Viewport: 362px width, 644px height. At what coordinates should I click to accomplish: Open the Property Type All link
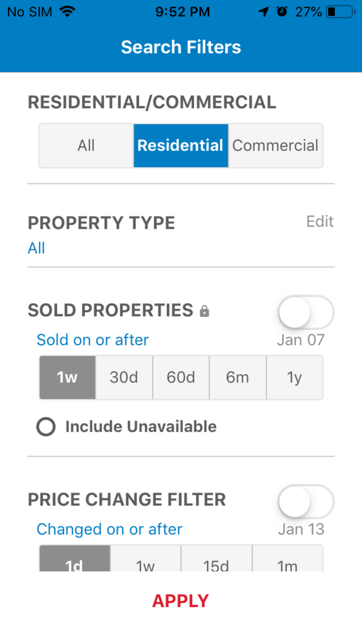(x=36, y=248)
